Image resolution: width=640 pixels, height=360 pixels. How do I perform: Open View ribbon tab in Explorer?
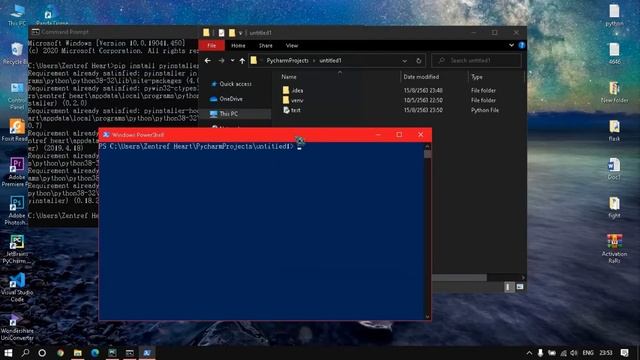click(292, 45)
